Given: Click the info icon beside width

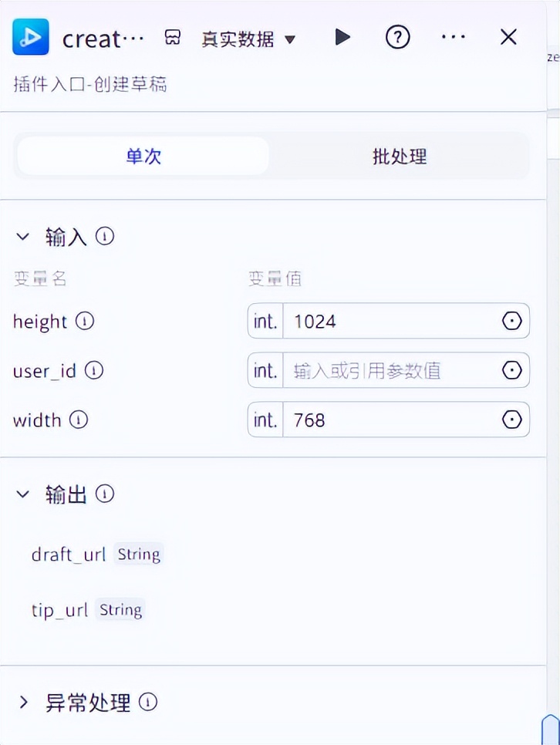Looking at the screenshot, I should tap(79, 420).
